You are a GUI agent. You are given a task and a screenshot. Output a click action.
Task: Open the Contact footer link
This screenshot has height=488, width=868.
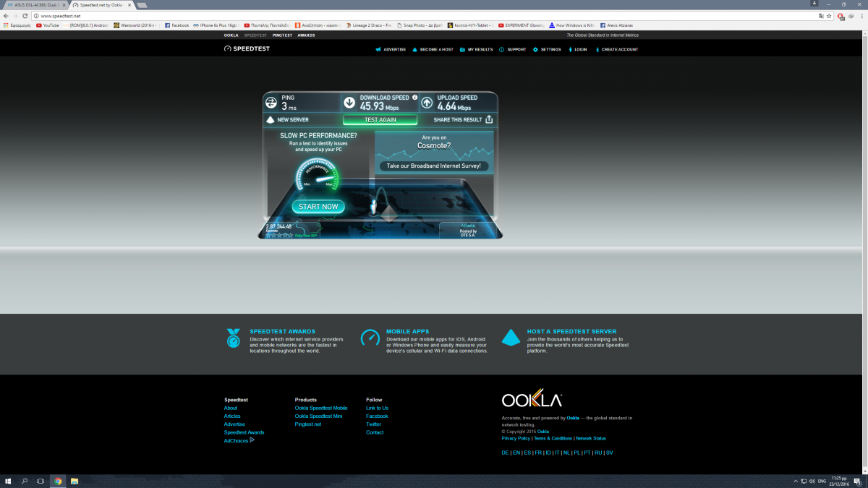click(x=375, y=432)
